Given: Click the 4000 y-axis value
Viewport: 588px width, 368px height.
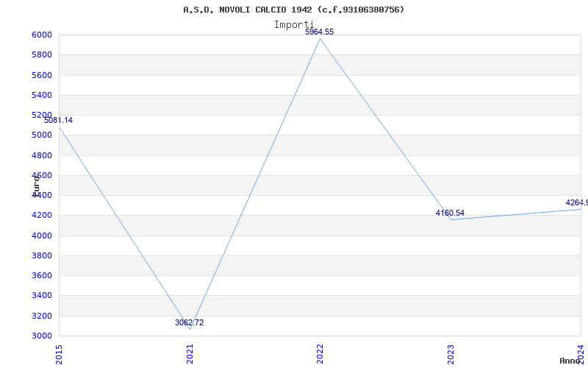Looking at the screenshot, I should [42, 236].
